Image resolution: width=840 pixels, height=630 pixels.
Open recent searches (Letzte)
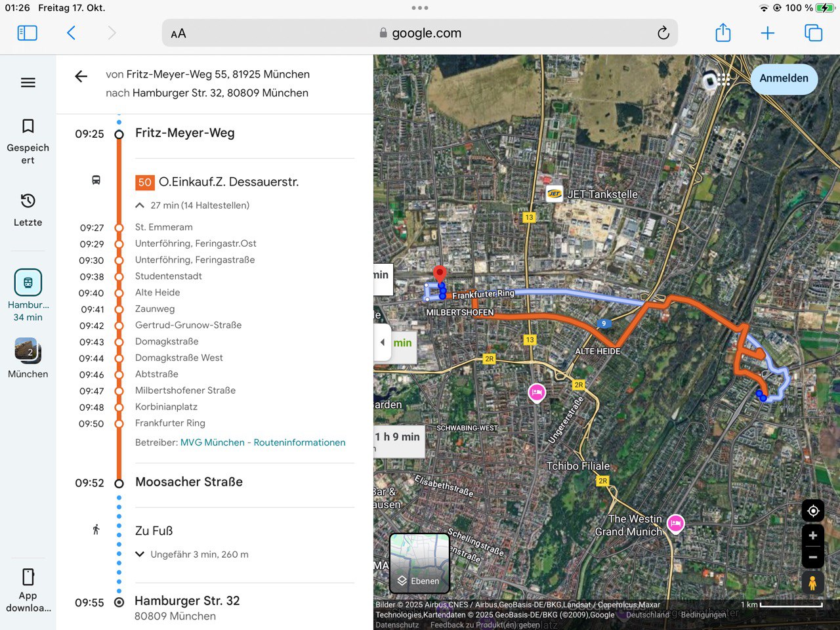click(x=28, y=210)
